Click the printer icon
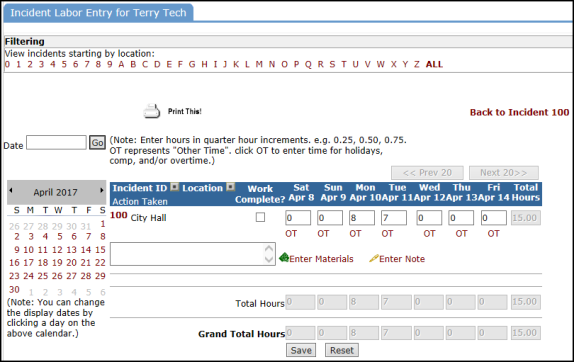Image resolution: width=574 pixels, height=362 pixels. pos(152,111)
